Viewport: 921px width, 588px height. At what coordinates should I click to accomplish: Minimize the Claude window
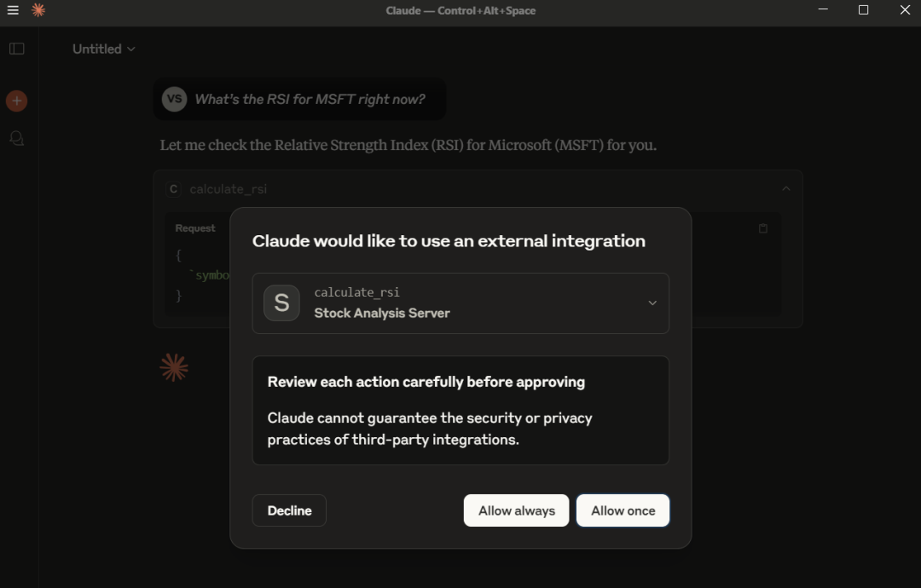(823, 10)
